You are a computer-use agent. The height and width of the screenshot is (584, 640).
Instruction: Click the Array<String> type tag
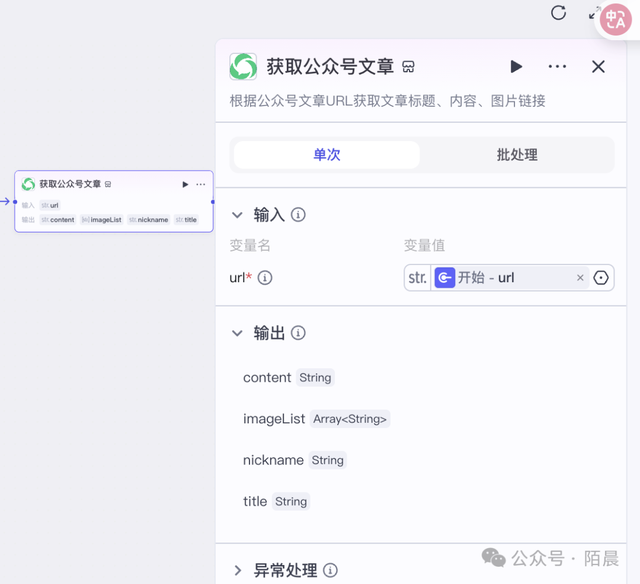click(x=350, y=419)
